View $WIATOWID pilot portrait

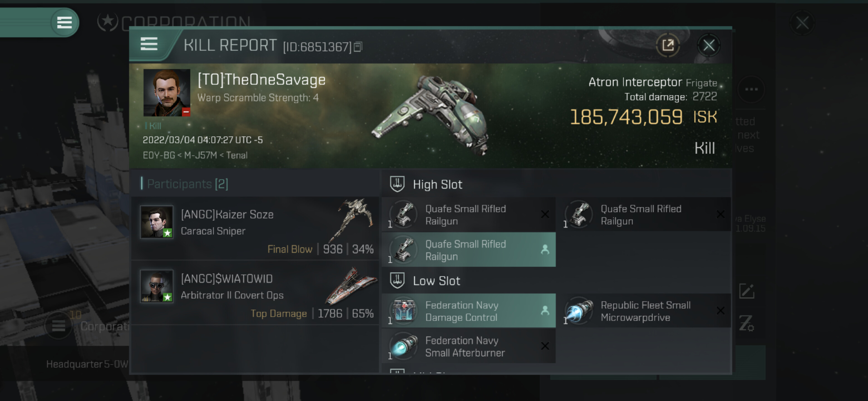click(157, 286)
